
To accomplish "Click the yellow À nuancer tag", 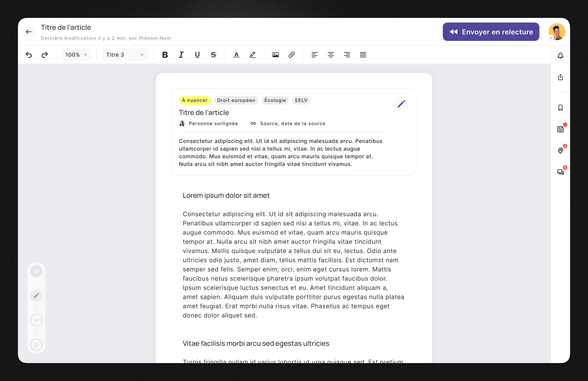I will tap(195, 100).
